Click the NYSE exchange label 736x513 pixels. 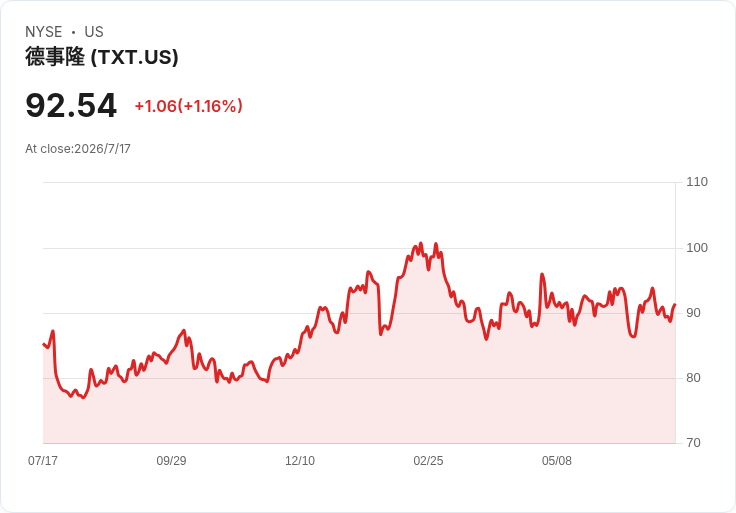[x=44, y=32]
